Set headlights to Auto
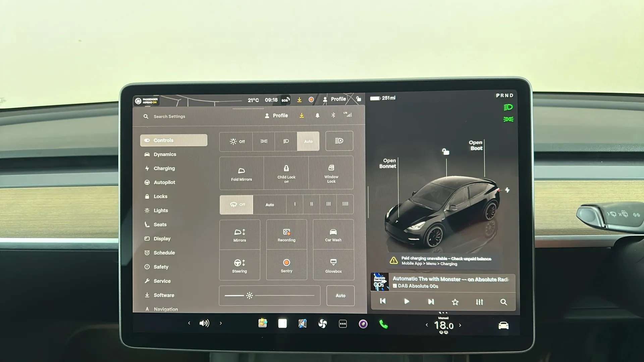644x362 pixels. point(308,141)
